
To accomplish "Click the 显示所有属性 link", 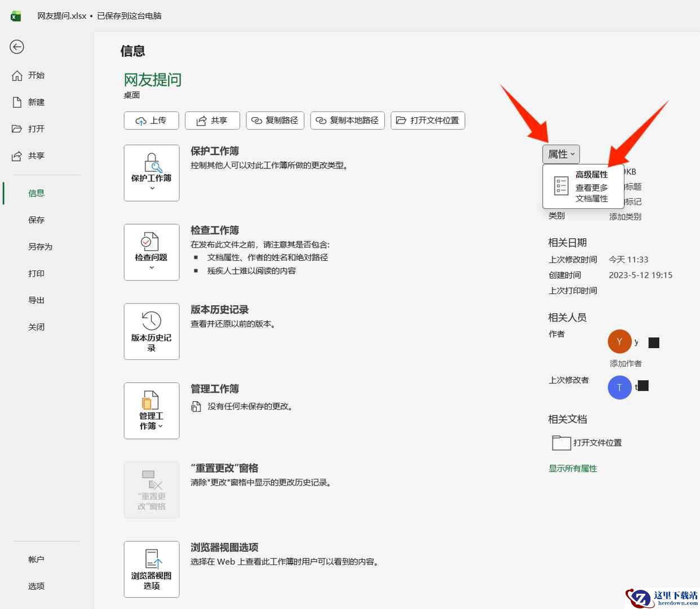I will tap(573, 469).
